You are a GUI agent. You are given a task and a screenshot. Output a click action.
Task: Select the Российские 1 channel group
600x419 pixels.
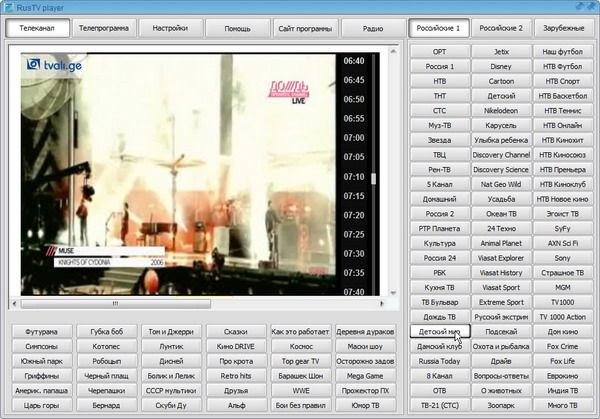[x=439, y=28]
